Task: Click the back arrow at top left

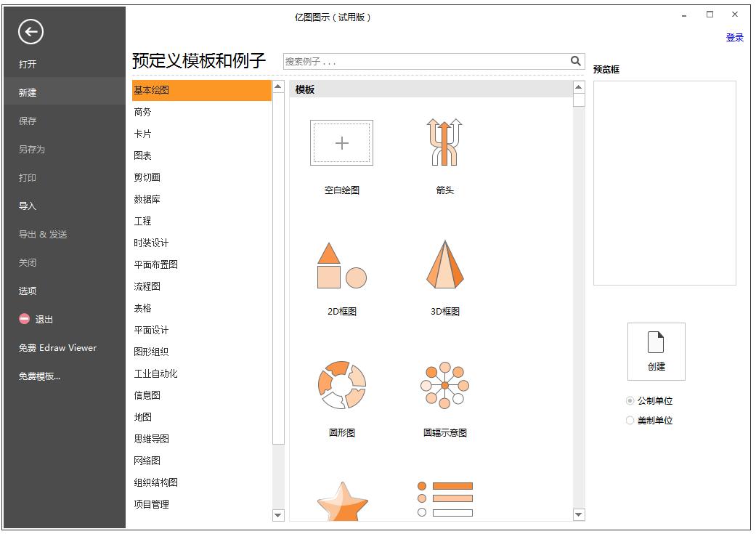Action: (x=30, y=33)
